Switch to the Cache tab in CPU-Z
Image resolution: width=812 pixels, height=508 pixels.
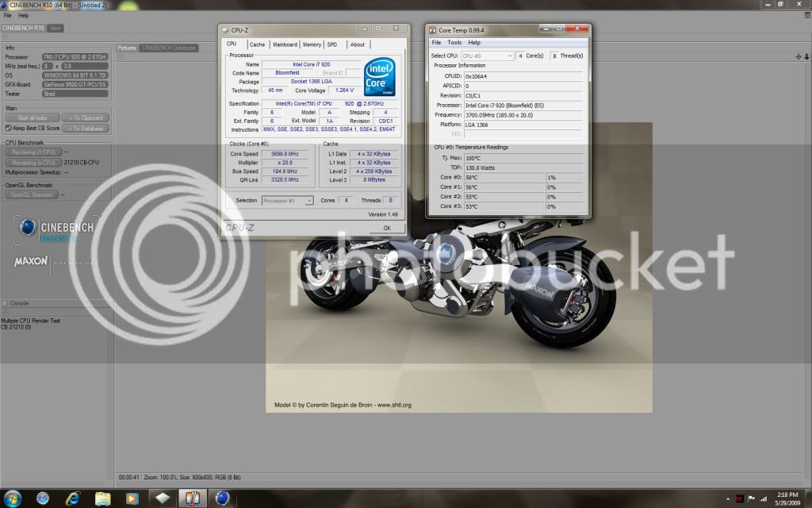click(258, 44)
